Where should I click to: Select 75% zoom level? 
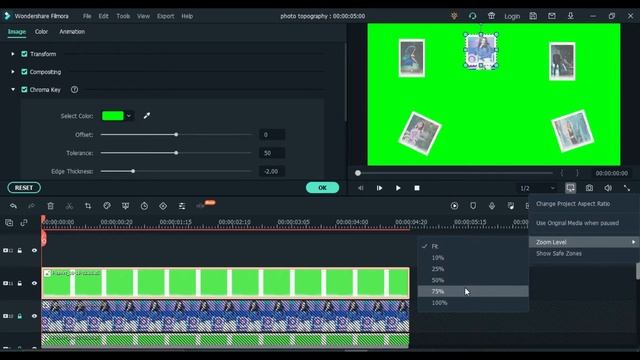473,291
